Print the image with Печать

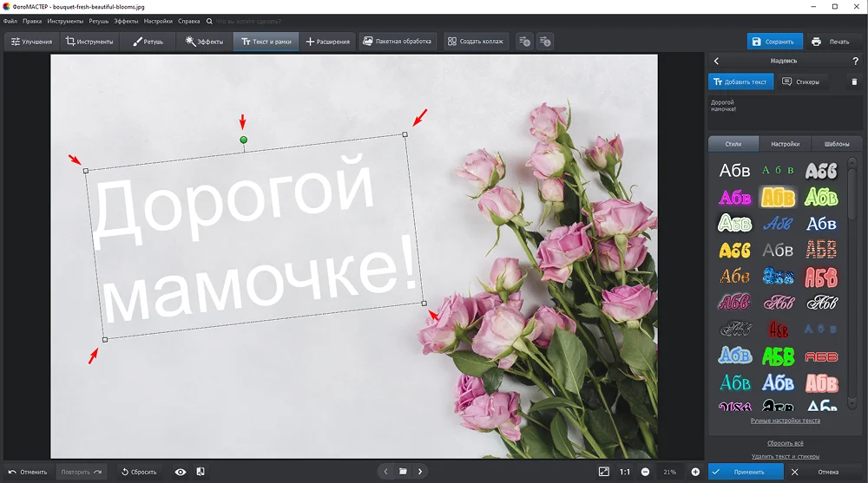(x=831, y=42)
